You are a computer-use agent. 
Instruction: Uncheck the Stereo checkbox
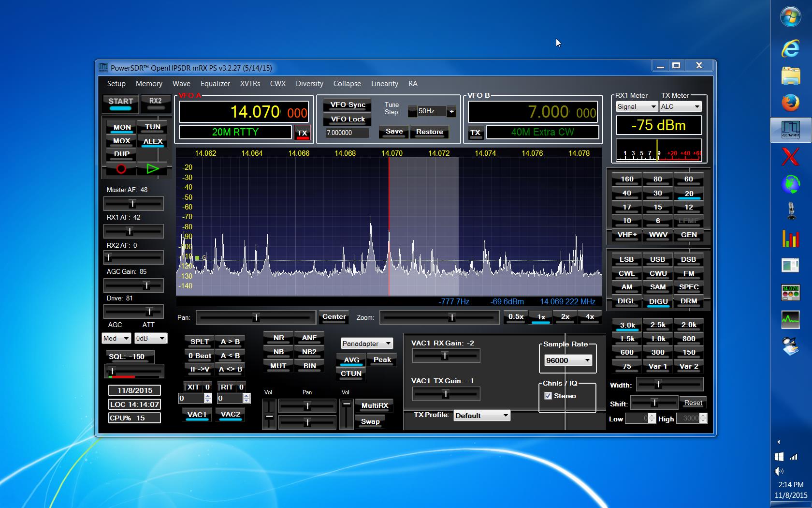[548, 396]
